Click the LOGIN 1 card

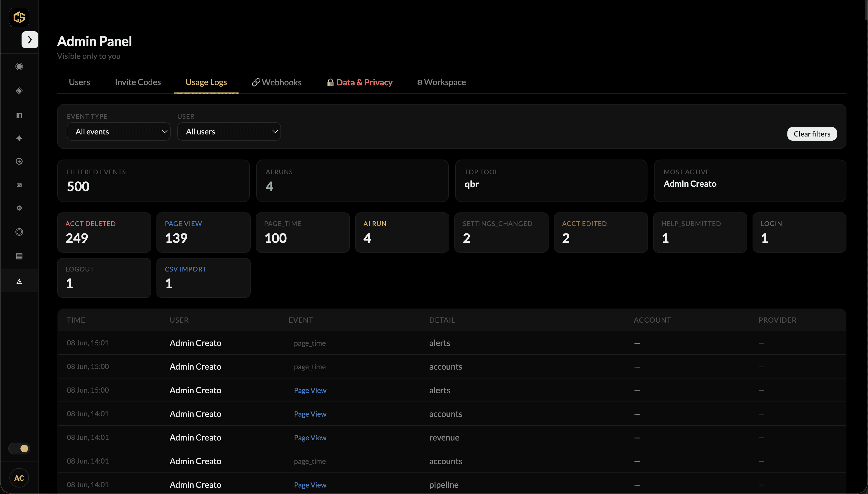tap(799, 233)
